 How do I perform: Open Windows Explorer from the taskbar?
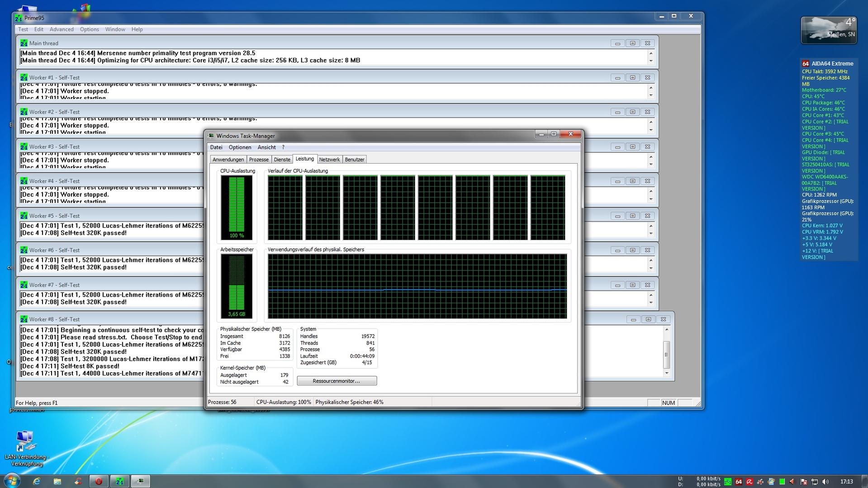coord(57,481)
